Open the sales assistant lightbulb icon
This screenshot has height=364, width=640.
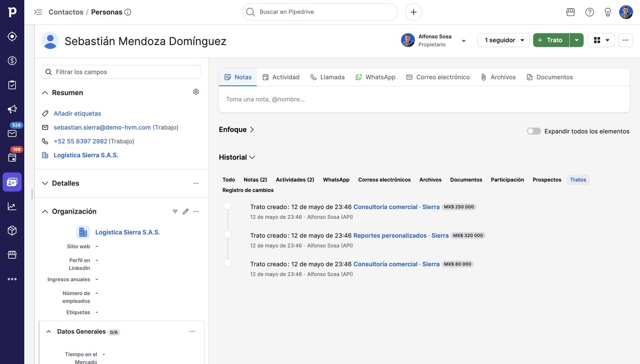[608, 12]
